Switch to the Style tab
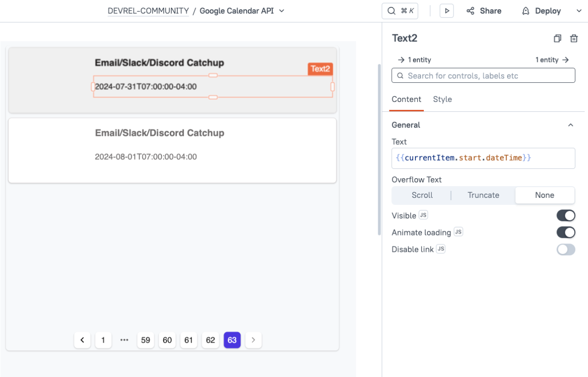Viewport: 588px width, 377px height. pos(442,99)
